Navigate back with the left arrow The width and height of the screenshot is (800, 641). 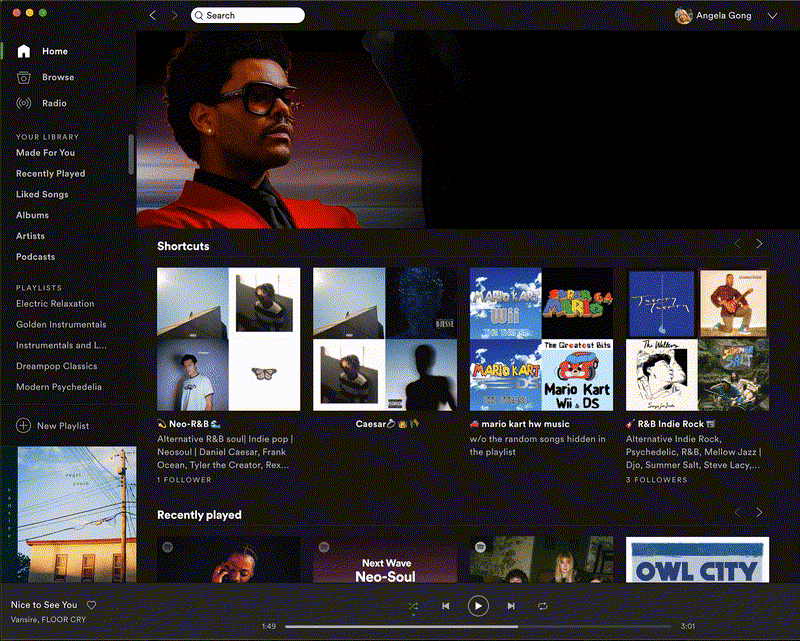152,16
